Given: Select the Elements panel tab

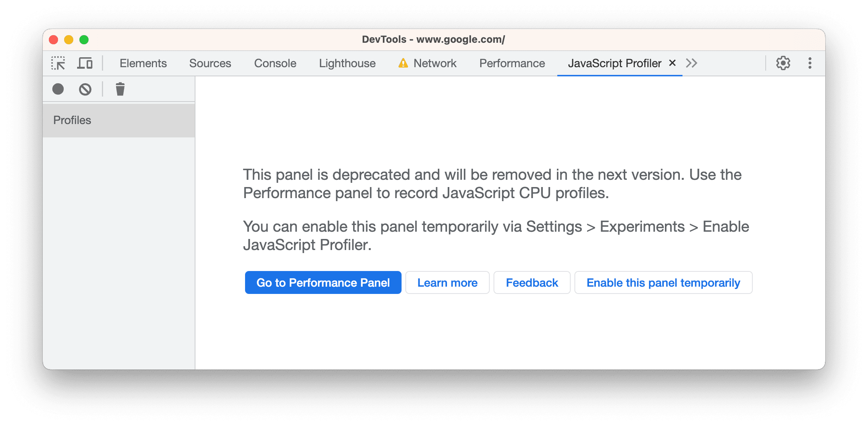Looking at the screenshot, I should coord(142,62).
